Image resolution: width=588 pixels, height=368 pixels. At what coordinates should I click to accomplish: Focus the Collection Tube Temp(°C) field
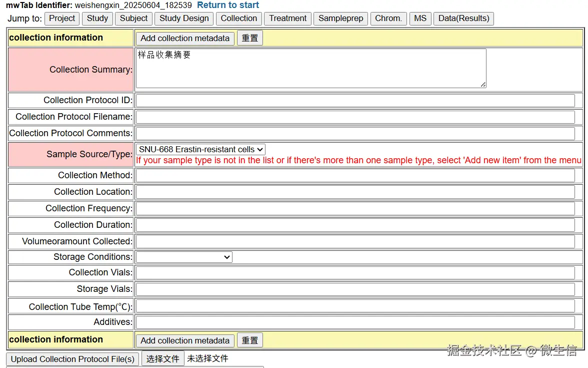click(x=355, y=306)
